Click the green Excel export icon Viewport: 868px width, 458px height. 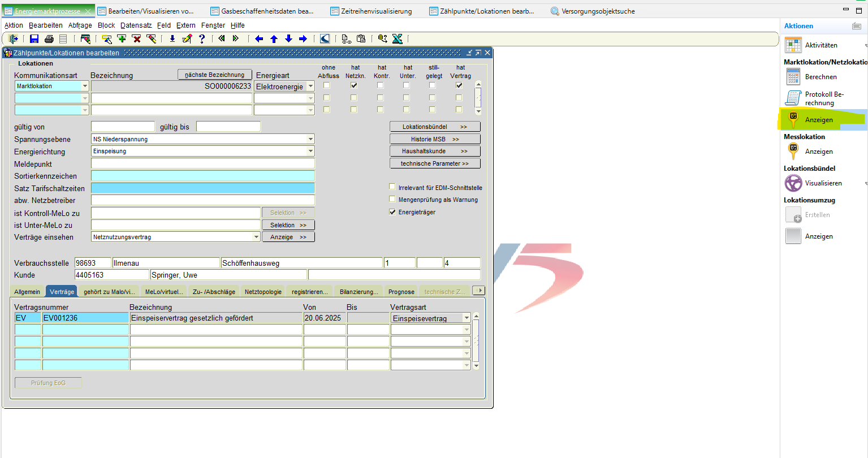(398, 38)
